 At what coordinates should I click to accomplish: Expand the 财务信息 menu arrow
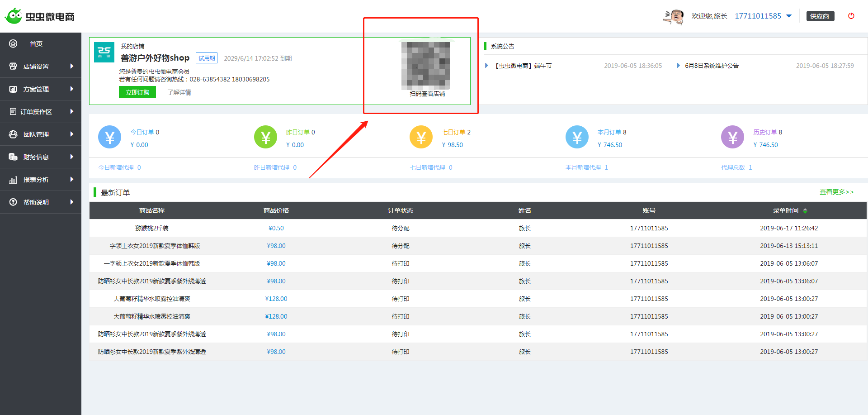point(71,157)
